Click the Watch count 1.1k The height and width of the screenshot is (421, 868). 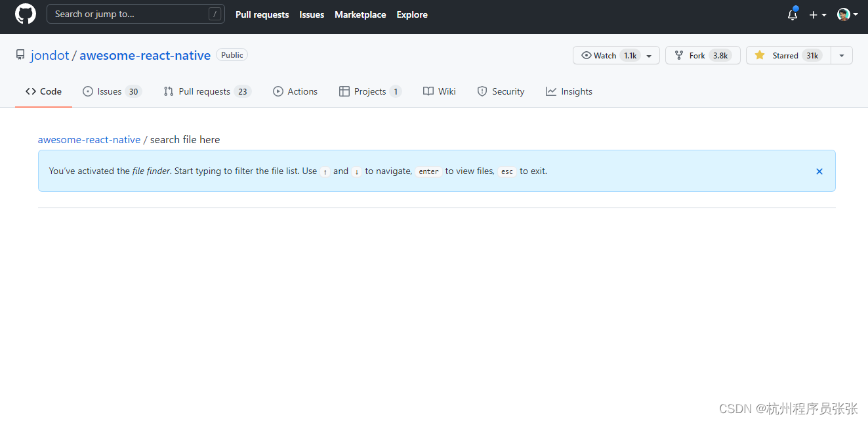(x=630, y=55)
